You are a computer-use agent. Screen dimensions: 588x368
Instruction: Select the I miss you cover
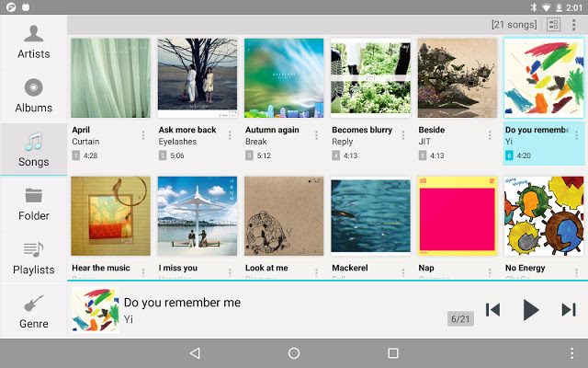click(x=198, y=216)
